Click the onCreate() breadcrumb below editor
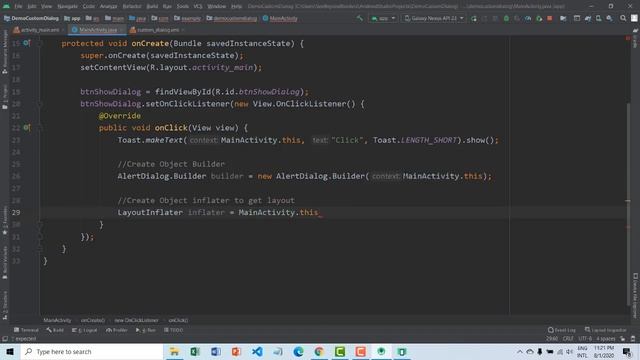The image size is (640, 360). pyautogui.click(x=93, y=320)
